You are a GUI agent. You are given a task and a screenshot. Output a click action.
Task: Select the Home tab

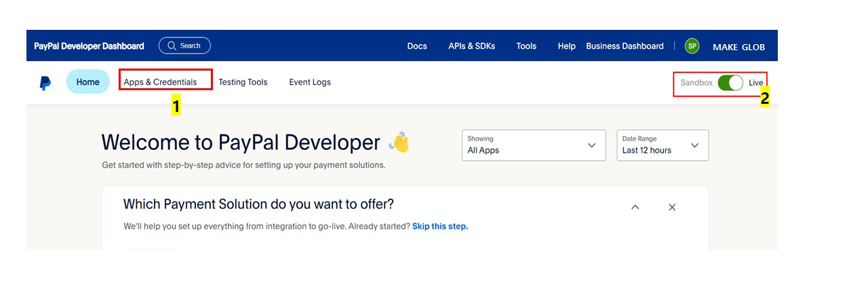(87, 82)
